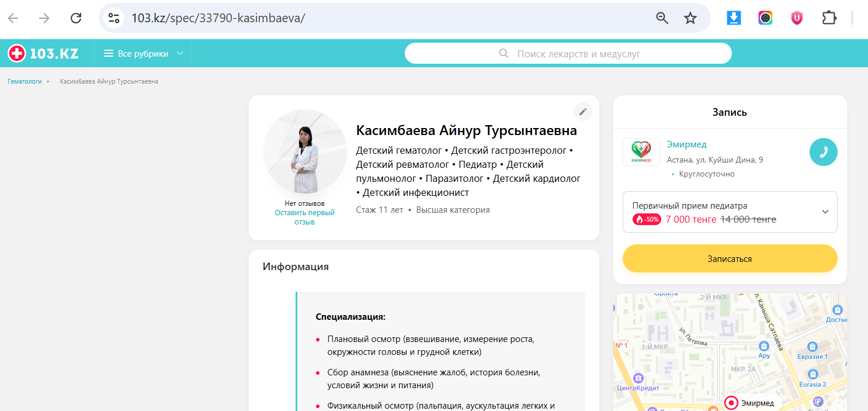Click the Плановый осмотр list item
Screen dimensions: 868x411
point(431,346)
